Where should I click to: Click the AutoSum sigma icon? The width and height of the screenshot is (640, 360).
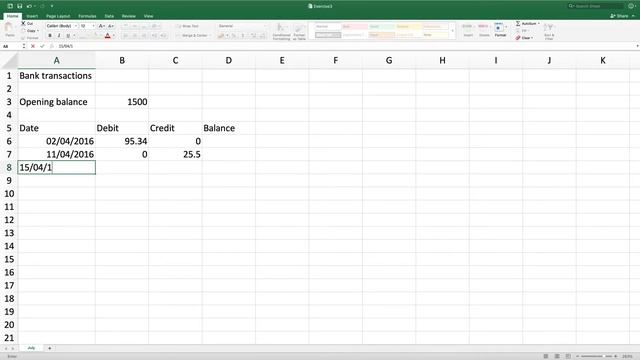(518, 24)
